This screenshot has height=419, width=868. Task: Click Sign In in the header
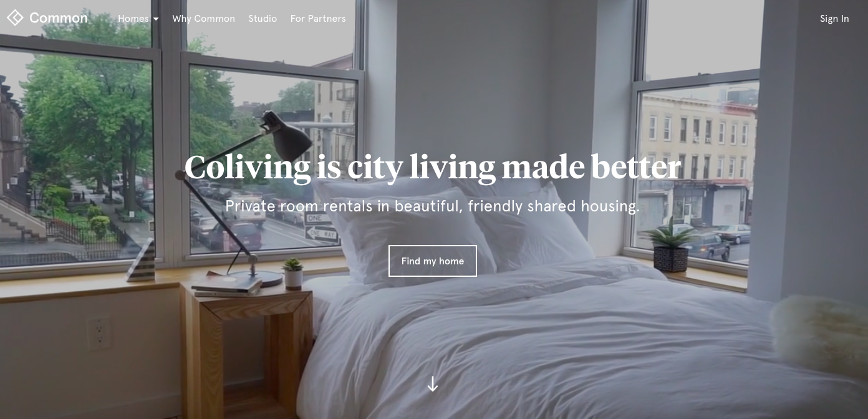point(834,19)
